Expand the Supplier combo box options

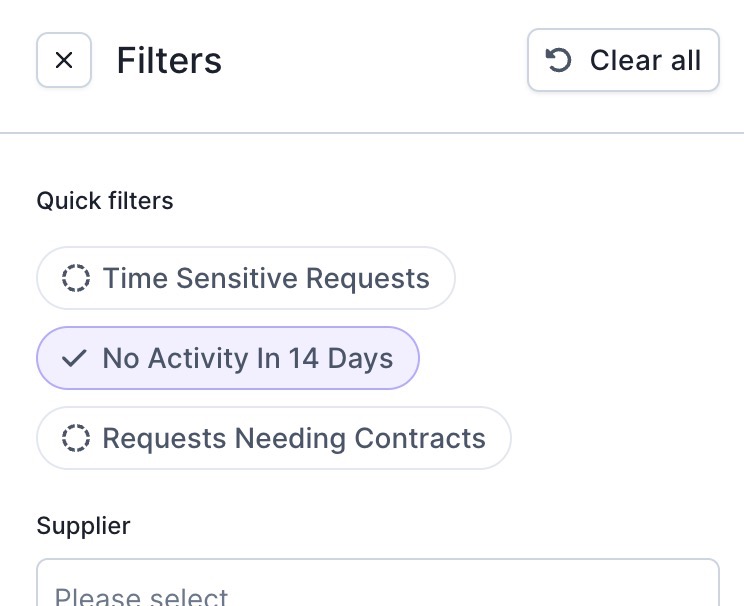click(378, 583)
